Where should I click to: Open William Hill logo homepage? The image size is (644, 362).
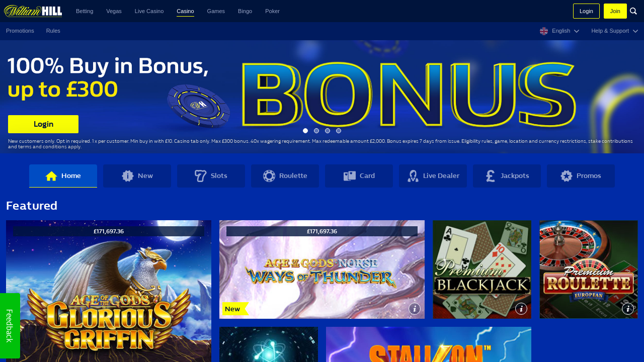[33, 11]
